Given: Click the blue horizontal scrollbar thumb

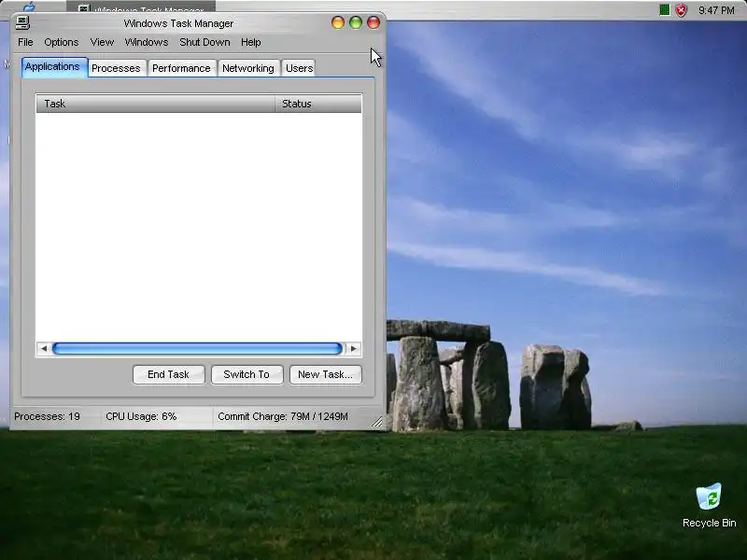Looking at the screenshot, I should (197, 348).
